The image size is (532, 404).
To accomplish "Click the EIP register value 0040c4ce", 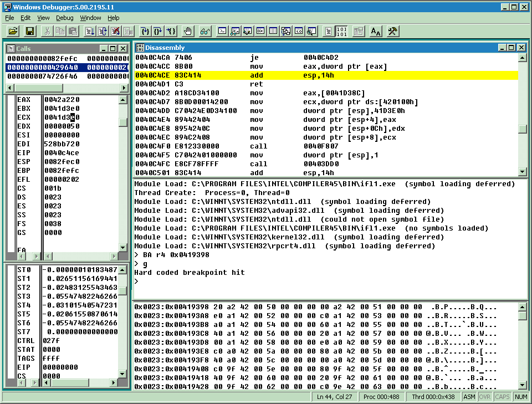I will pyautogui.click(x=62, y=152).
